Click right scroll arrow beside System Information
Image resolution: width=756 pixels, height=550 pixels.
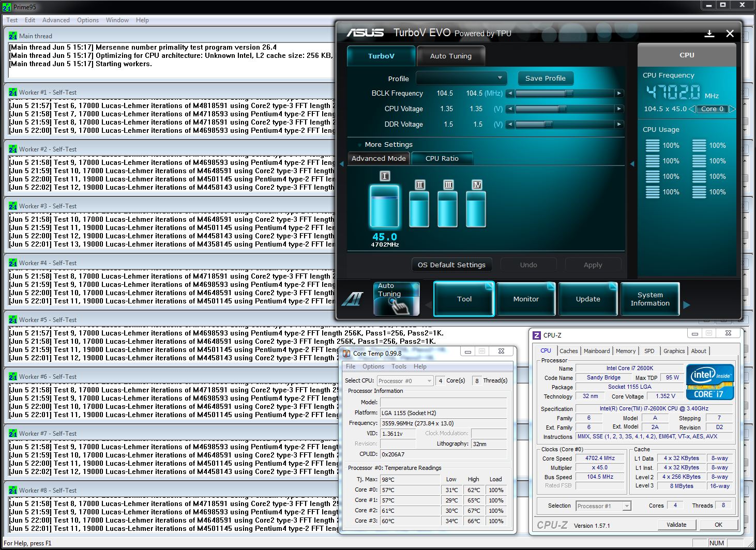pyautogui.click(x=687, y=305)
